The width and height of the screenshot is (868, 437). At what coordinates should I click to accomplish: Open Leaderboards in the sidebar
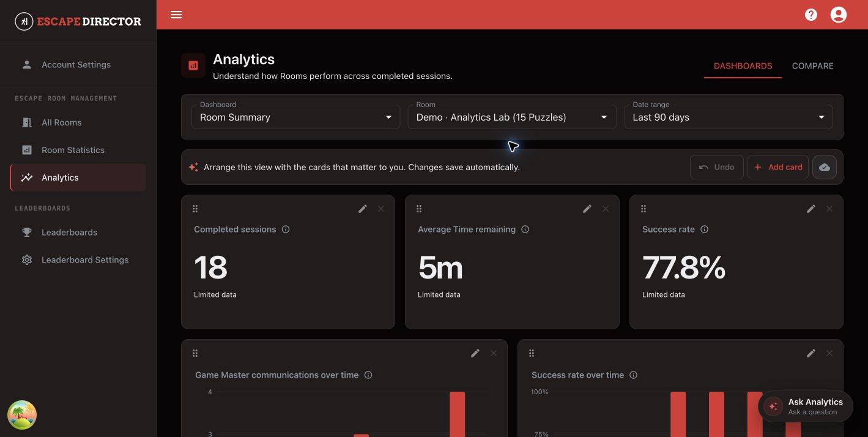pyautogui.click(x=78, y=232)
